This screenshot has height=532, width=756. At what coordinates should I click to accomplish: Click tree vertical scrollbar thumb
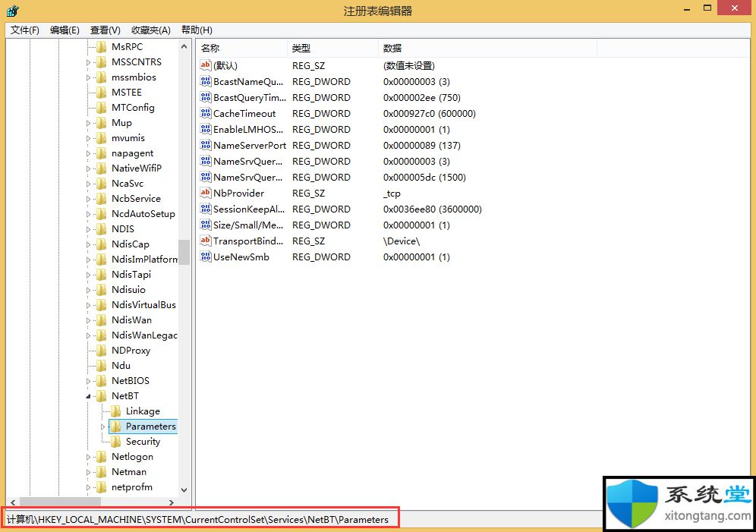(184, 252)
